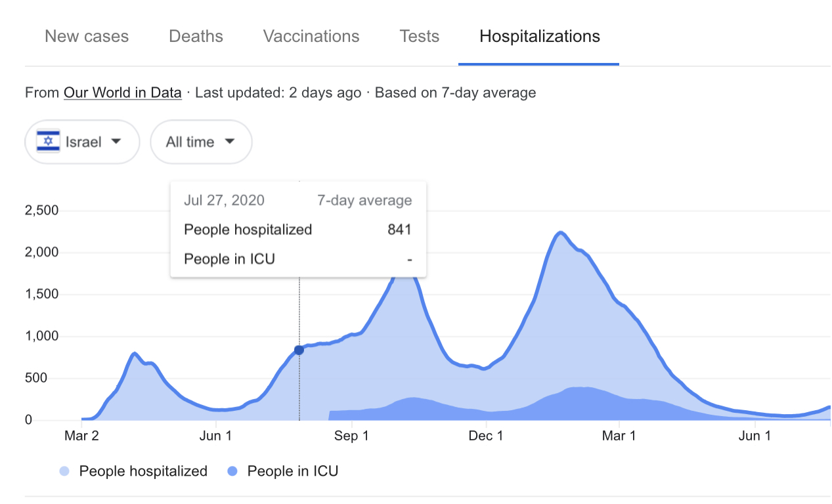Click the People hospitalized legend dot

click(64, 471)
